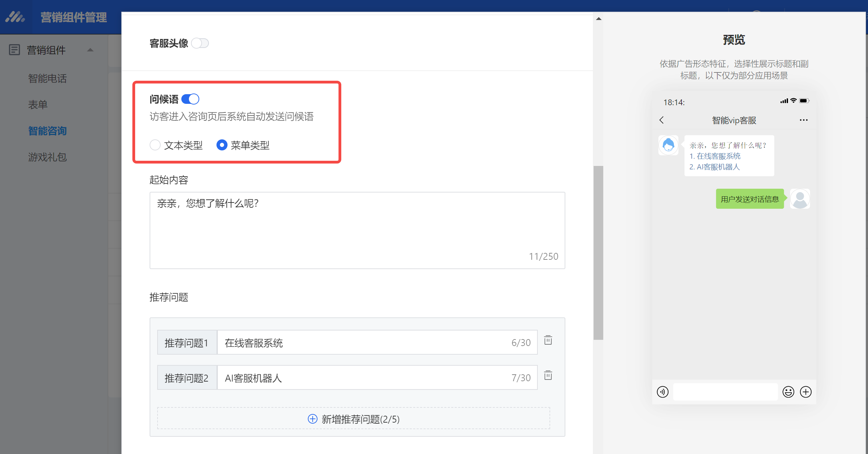Image resolution: width=868 pixels, height=454 pixels.
Task: Collapse the 营销组件 sidebar section
Action: [x=90, y=50]
